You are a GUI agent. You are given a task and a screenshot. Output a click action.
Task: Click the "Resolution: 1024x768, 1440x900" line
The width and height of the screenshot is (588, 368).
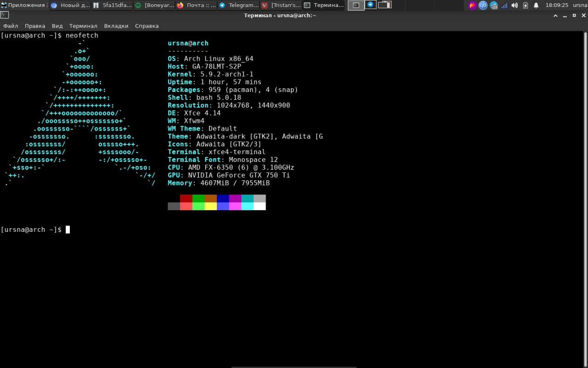(x=229, y=106)
